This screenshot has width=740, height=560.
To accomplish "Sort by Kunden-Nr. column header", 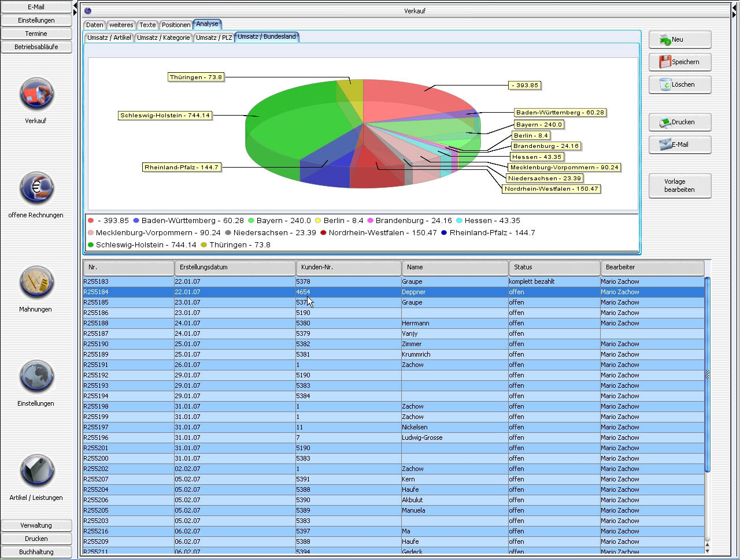I will (349, 268).
